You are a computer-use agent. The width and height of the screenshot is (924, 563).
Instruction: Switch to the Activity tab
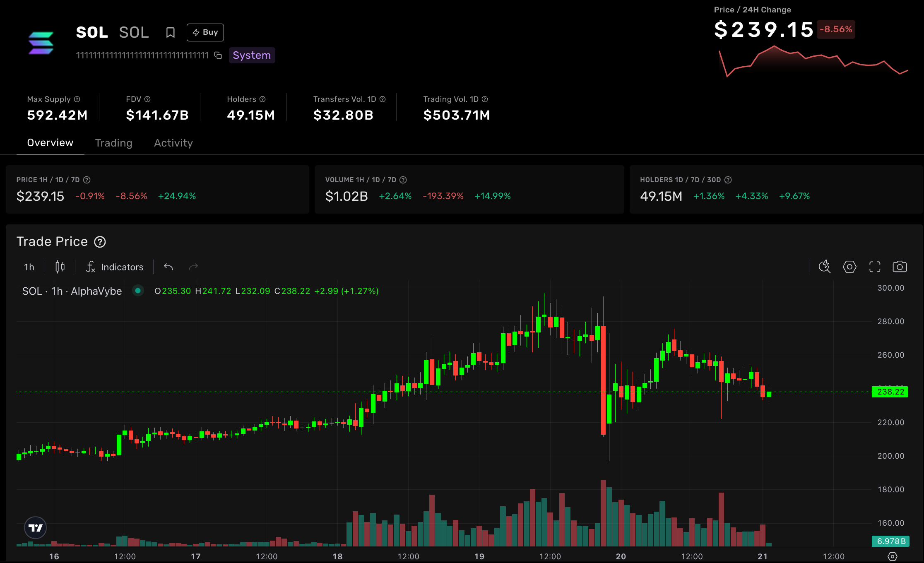[x=173, y=143]
